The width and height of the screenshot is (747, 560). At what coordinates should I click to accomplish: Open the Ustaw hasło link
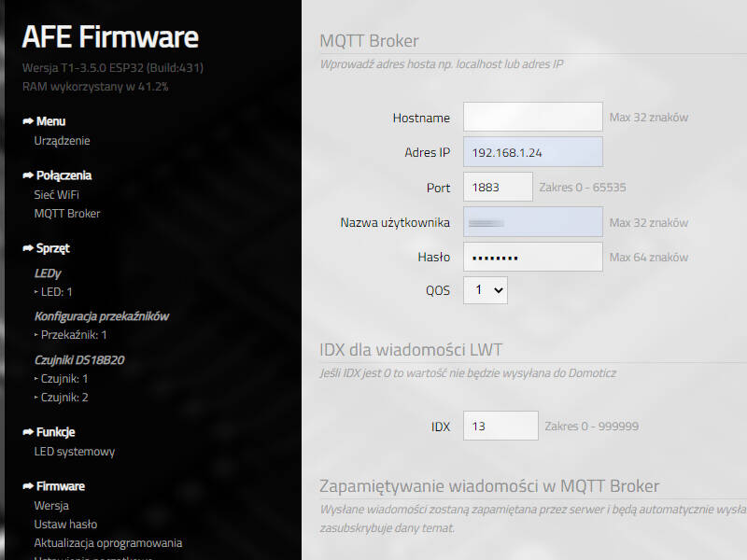point(65,525)
